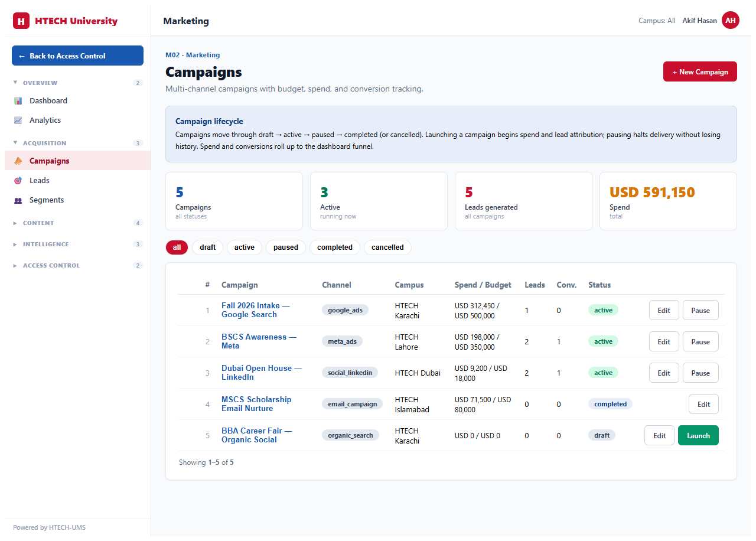Filter campaigns by active status
The image size is (756, 541).
244,247
